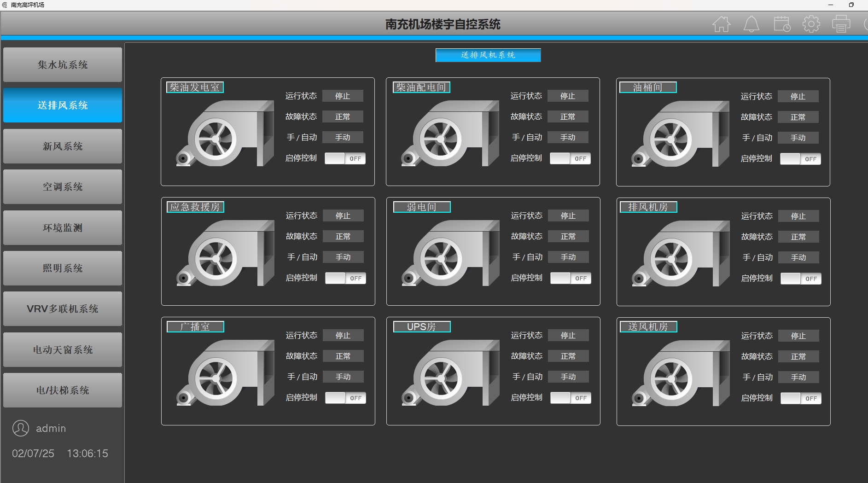This screenshot has width=868, height=483.
Task: Click the 停止 status of 广播室
Action: 343,335
